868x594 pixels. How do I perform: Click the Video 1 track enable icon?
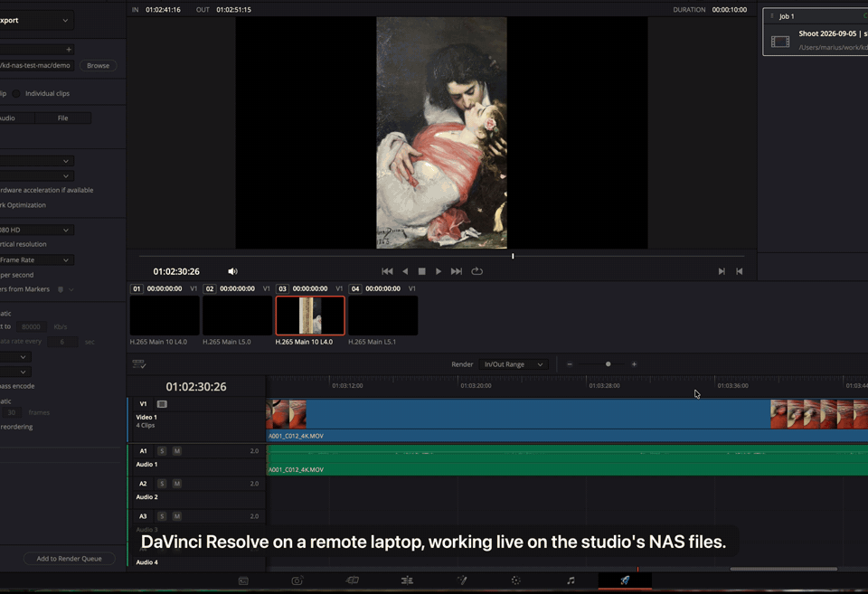tap(162, 404)
